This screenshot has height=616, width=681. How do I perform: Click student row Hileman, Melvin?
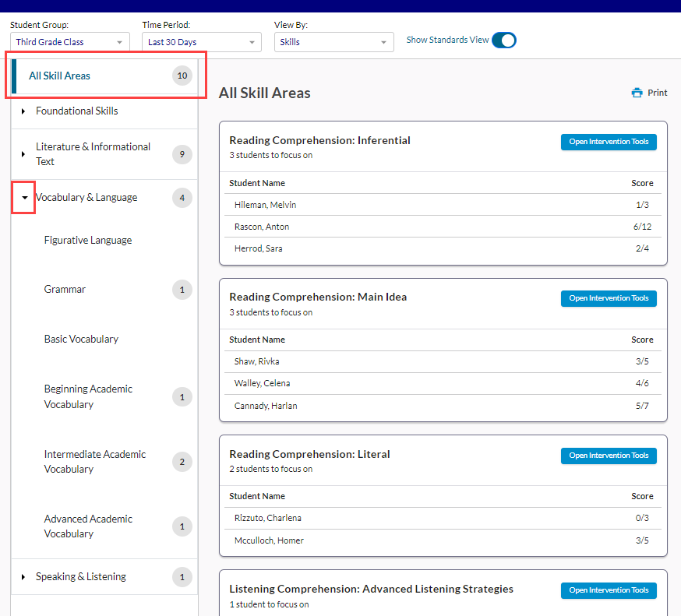265,205
